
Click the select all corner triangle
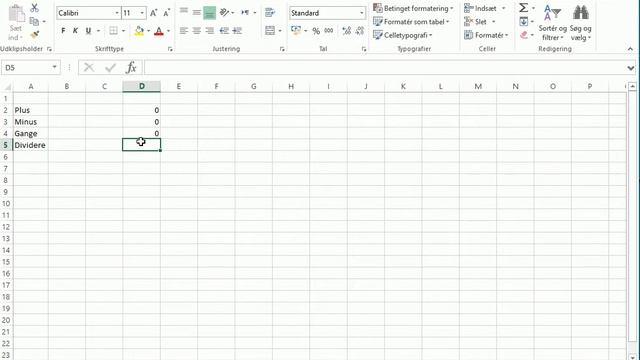coord(7,86)
